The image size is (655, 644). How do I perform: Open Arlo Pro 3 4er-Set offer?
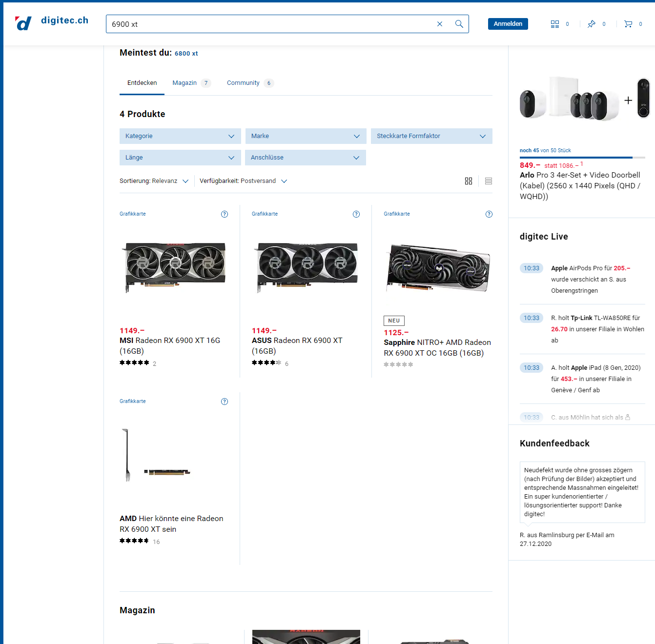tap(580, 186)
